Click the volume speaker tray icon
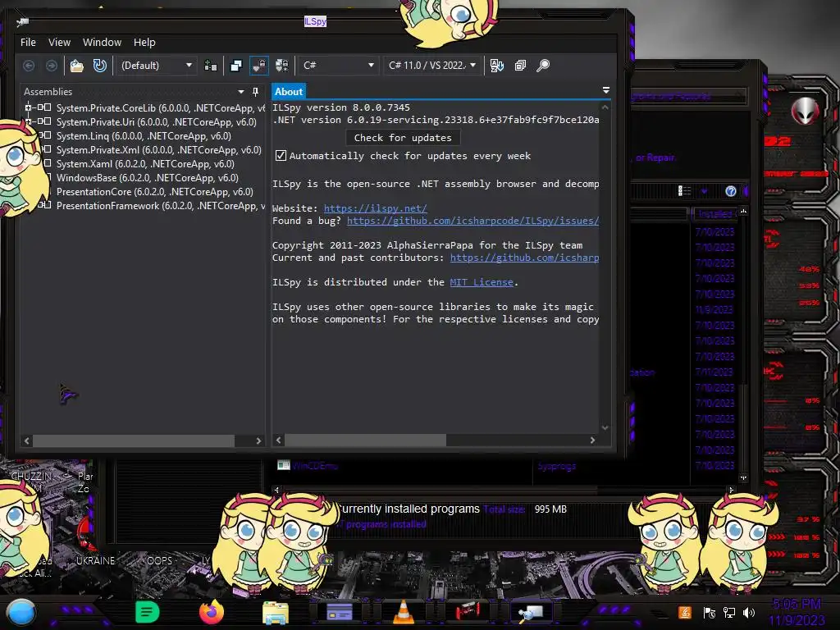The image size is (840, 630). 748,613
